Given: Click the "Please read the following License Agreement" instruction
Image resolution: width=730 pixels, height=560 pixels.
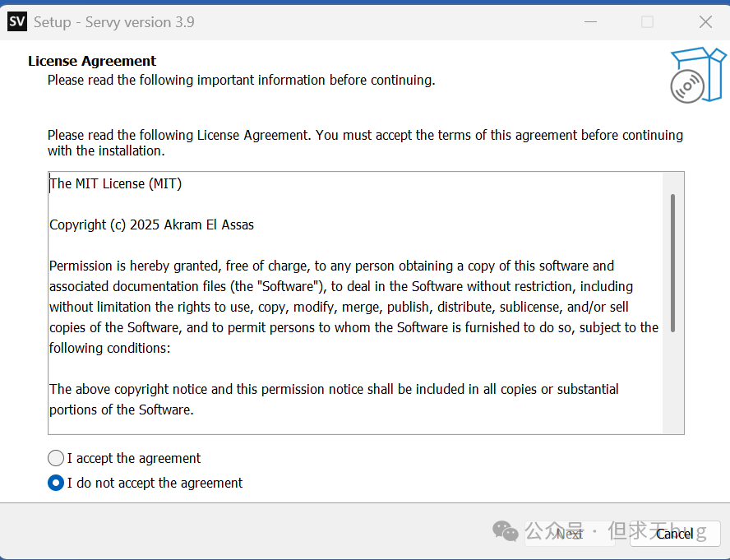Looking at the screenshot, I should tap(365, 142).
